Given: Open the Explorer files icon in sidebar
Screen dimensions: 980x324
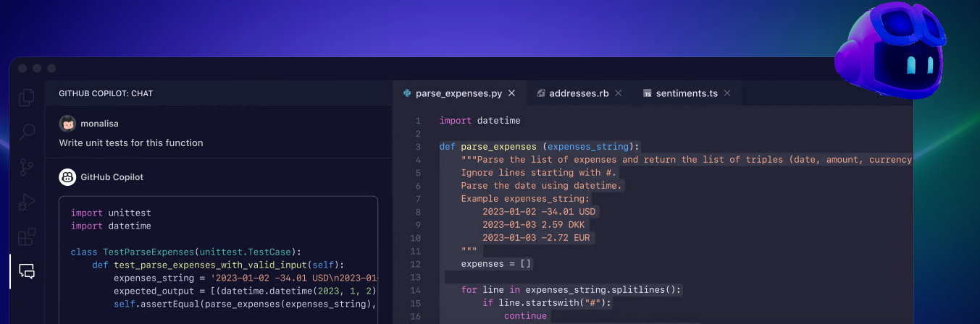Looking at the screenshot, I should (27, 97).
